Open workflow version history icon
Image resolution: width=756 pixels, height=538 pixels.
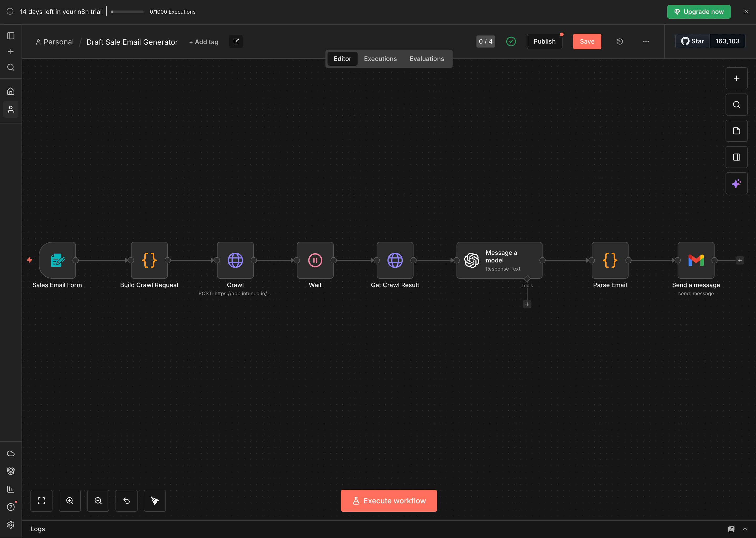619,42
